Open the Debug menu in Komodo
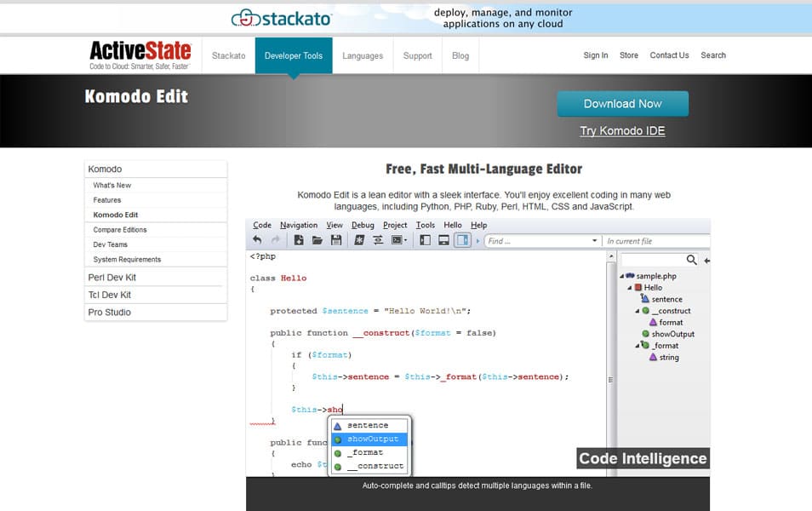This screenshot has width=812, height=511. coord(363,225)
